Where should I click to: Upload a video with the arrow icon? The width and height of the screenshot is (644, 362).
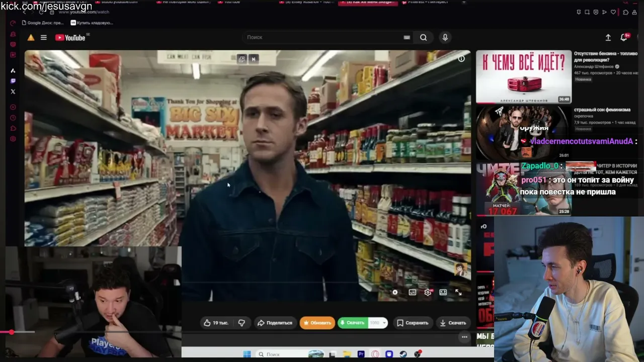tap(608, 38)
